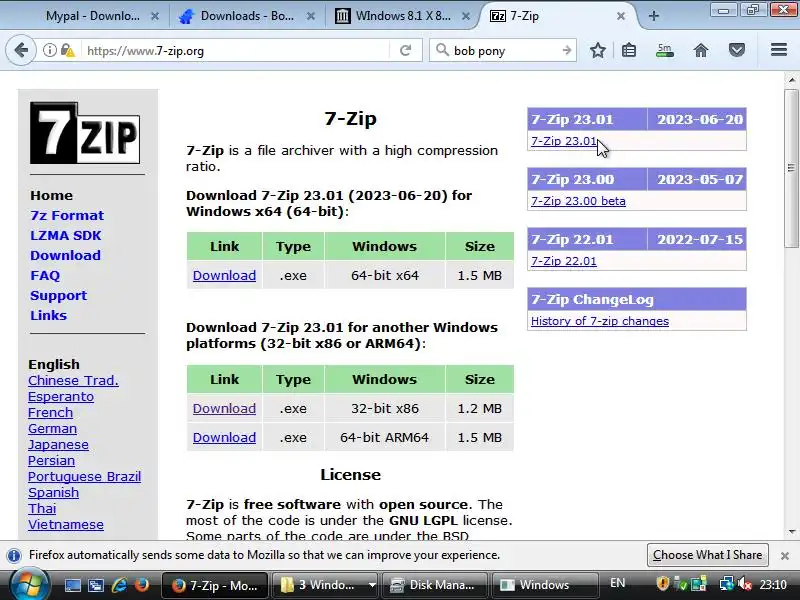Submit search with the go arrow
This screenshot has width=800, height=600.
pyautogui.click(x=566, y=50)
